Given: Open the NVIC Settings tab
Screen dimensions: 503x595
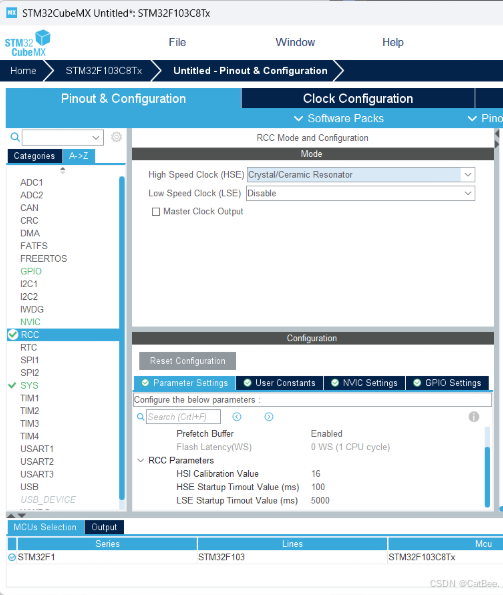Looking at the screenshot, I should point(365,383).
